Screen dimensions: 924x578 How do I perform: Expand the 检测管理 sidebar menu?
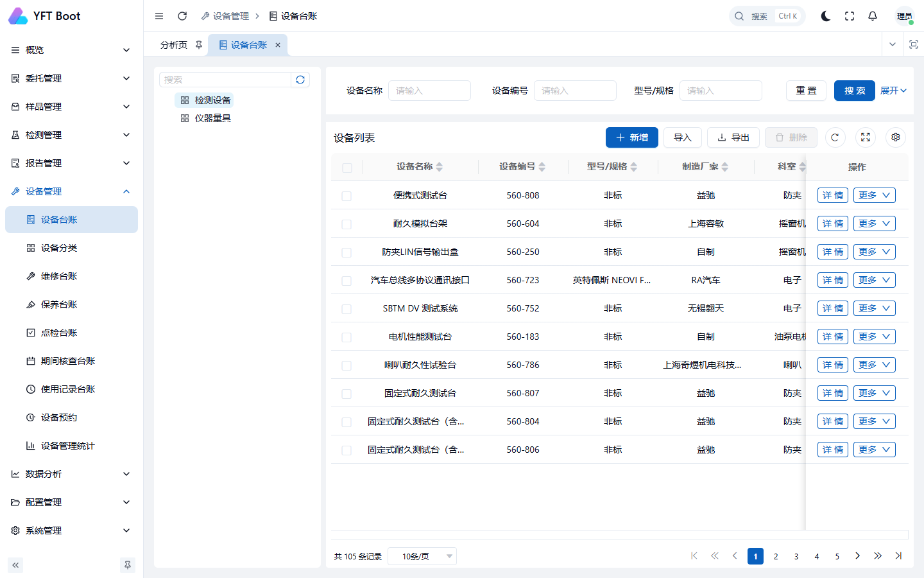tap(71, 135)
